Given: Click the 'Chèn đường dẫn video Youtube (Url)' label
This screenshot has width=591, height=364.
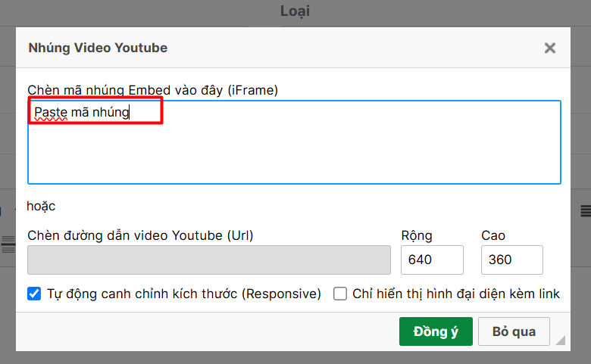Looking at the screenshot, I should [x=140, y=235].
